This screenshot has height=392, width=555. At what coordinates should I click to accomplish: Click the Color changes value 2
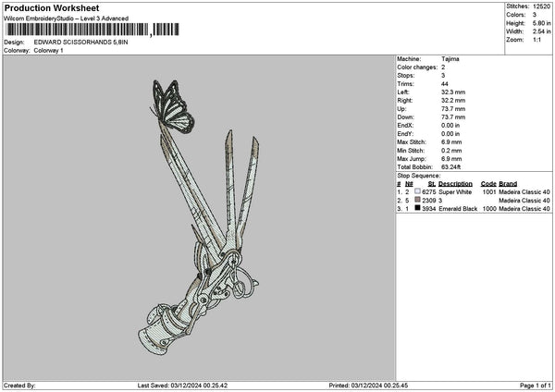[x=443, y=67]
